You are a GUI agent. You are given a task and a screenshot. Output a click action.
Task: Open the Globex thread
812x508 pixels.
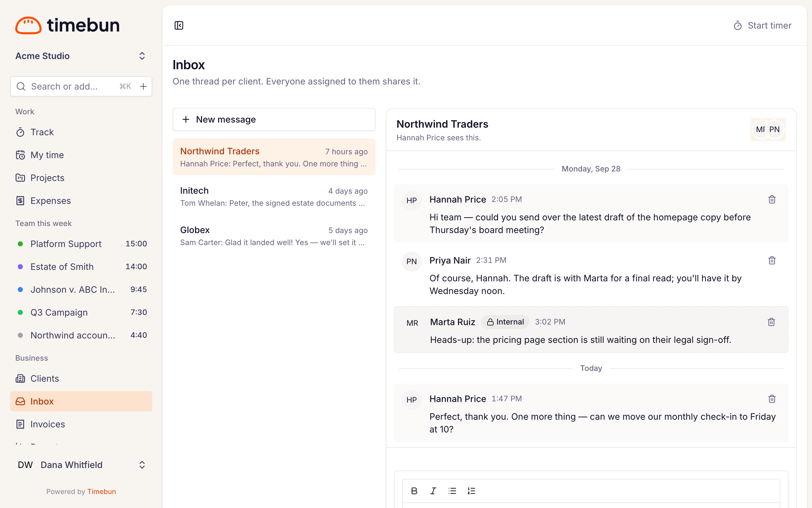coord(274,236)
